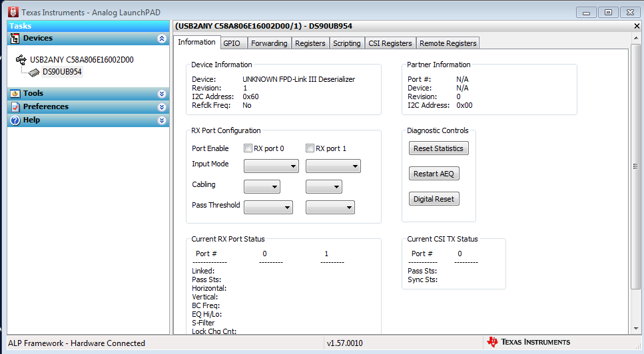Click the Refclk Freq value 'No'
This screenshot has height=354, width=644.
tap(247, 105)
